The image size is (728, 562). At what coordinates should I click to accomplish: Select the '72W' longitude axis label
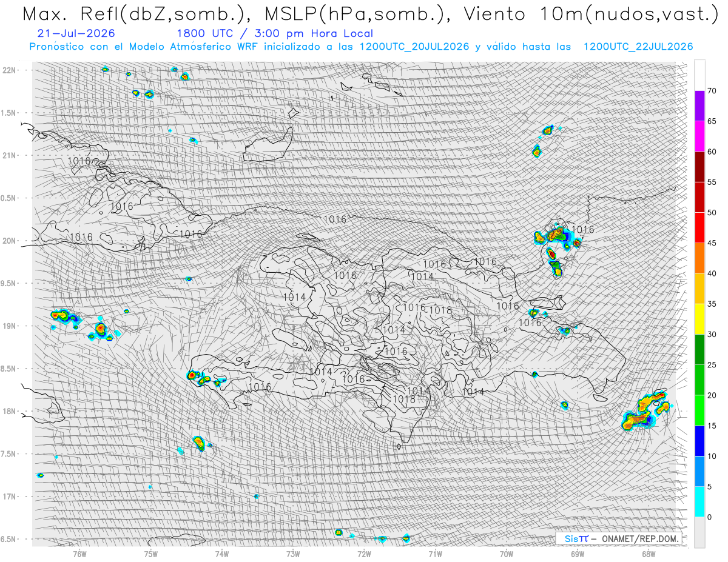pos(364,554)
